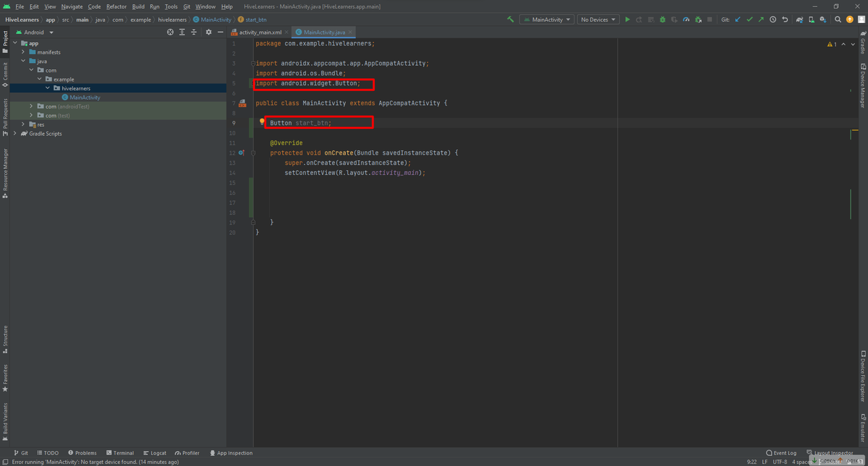Open the SDK Manager icon
The image size is (868, 466).
(823, 20)
